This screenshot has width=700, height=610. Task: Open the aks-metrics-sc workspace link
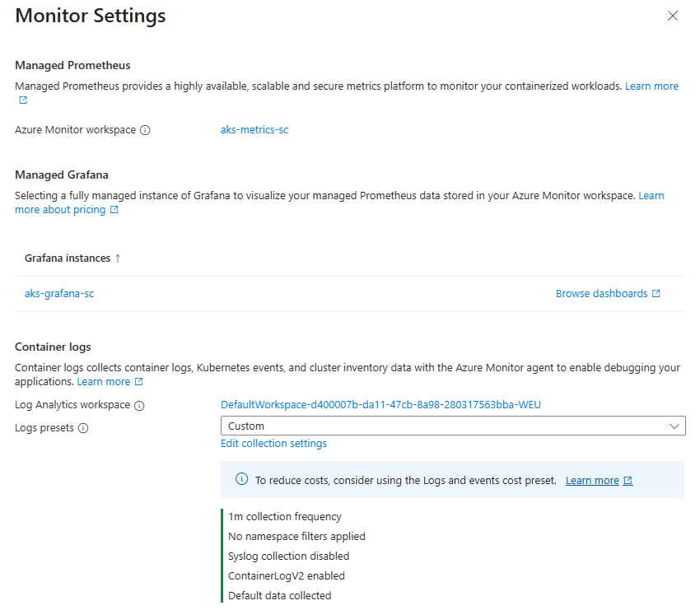(254, 130)
